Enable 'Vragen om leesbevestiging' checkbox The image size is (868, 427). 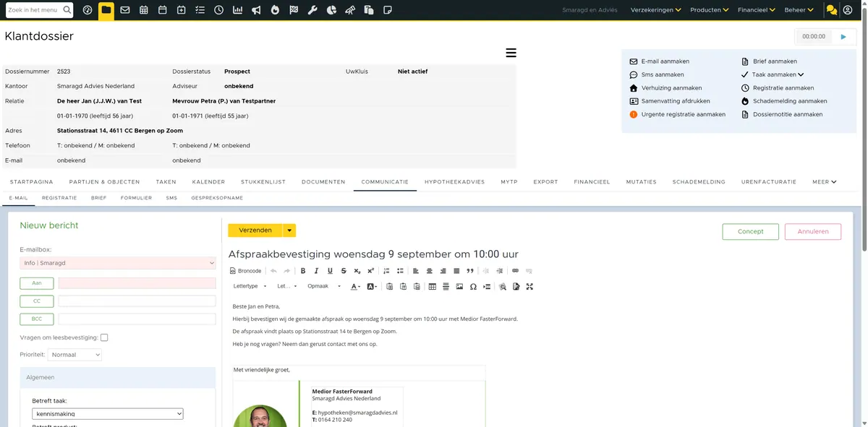point(104,337)
